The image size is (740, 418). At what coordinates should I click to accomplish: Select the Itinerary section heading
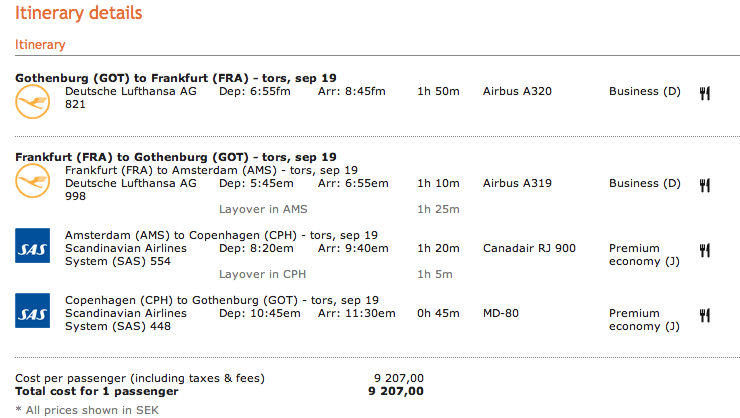(x=40, y=45)
